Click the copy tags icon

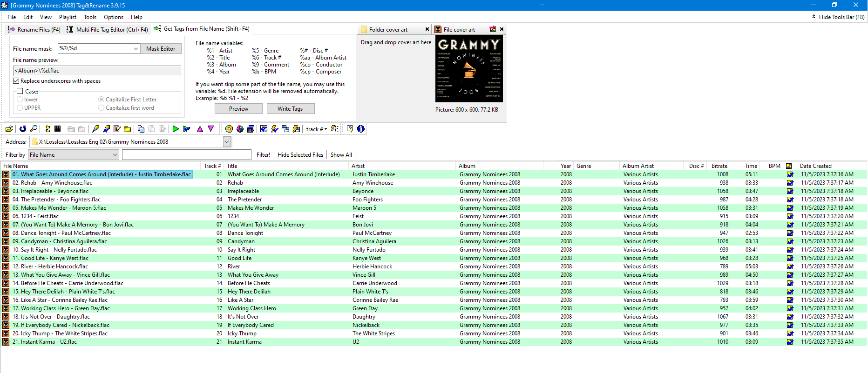pyautogui.click(x=141, y=129)
